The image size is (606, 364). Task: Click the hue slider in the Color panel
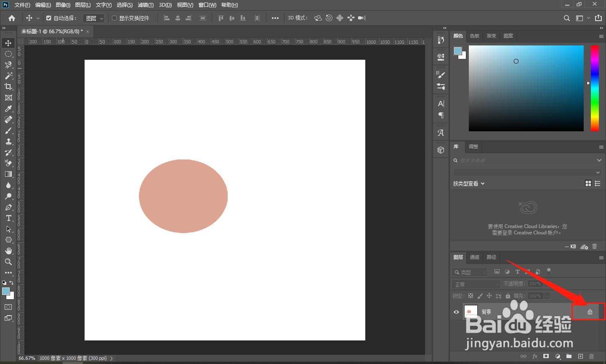tap(595, 88)
